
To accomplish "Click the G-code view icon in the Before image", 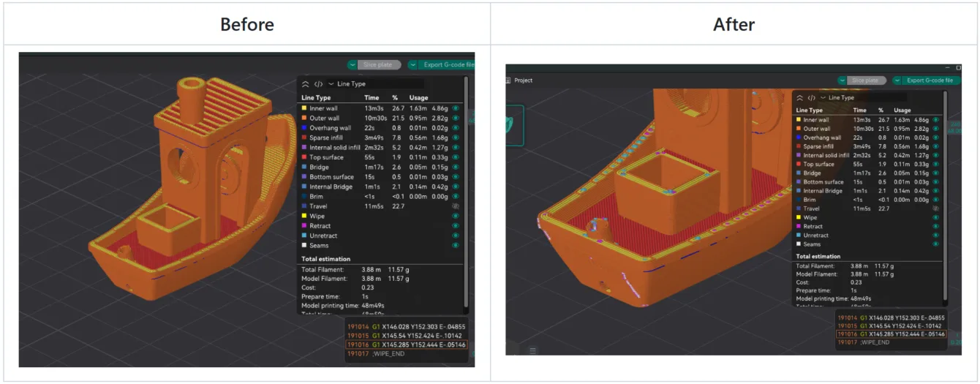I will (x=318, y=84).
